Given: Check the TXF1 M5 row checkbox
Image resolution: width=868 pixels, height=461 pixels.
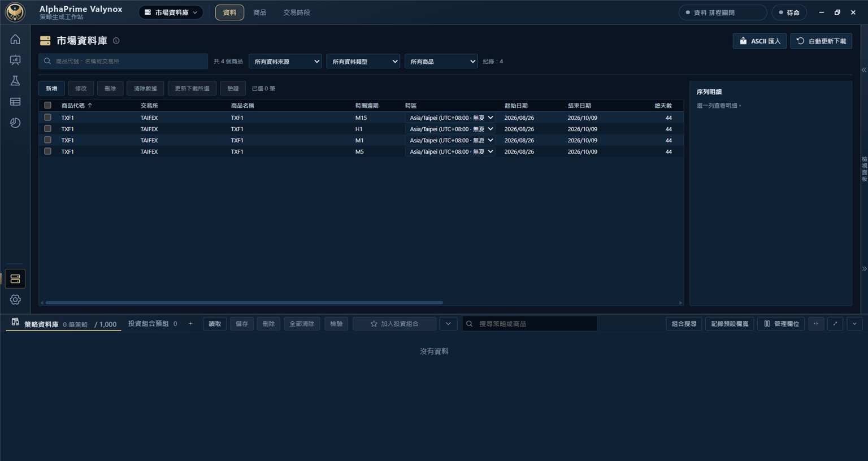Looking at the screenshot, I should tap(48, 151).
